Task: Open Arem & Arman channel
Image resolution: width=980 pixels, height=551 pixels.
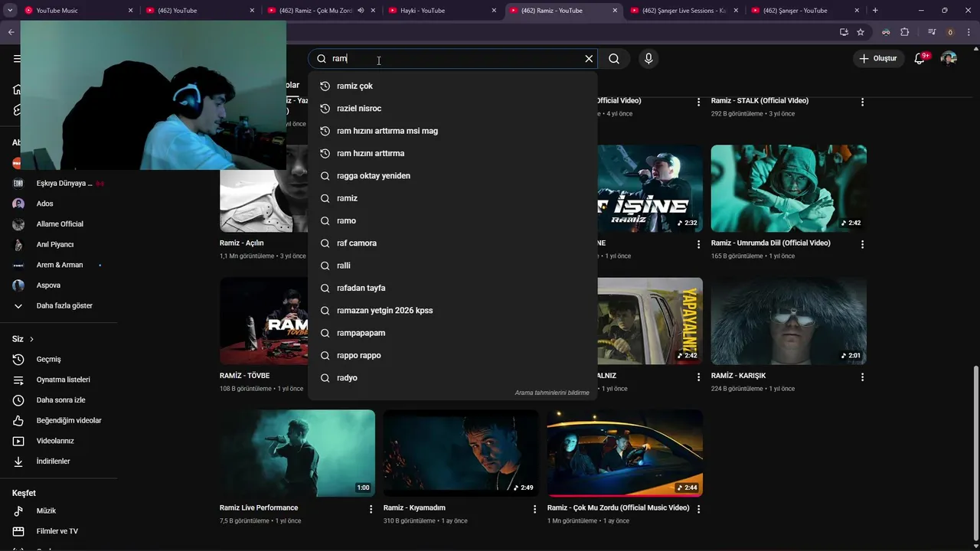Action: (x=59, y=265)
